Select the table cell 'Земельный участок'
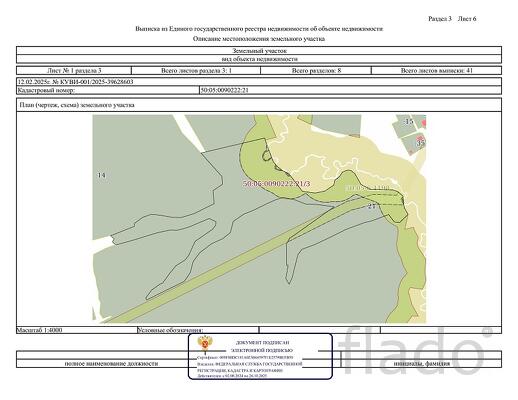518x400 pixels. [x=259, y=51]
